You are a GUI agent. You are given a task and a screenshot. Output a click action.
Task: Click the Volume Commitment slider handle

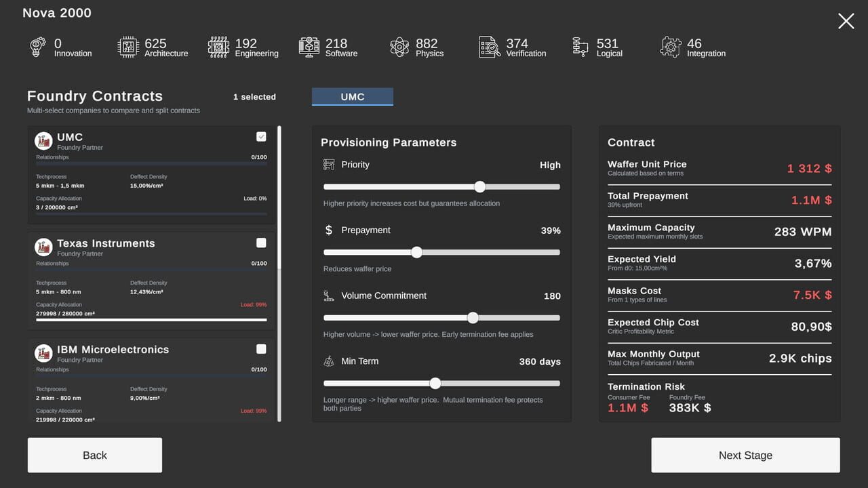click(x=473, y=318)
